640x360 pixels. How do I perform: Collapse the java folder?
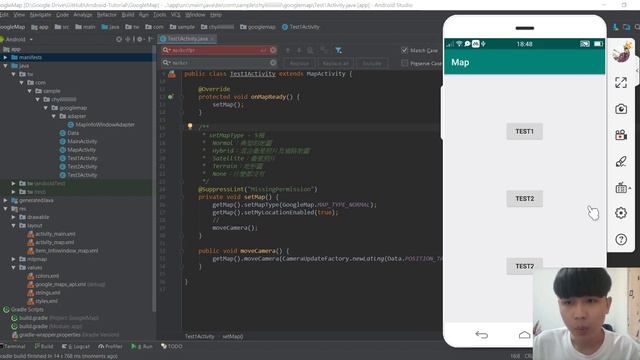[x=5, y=66]
